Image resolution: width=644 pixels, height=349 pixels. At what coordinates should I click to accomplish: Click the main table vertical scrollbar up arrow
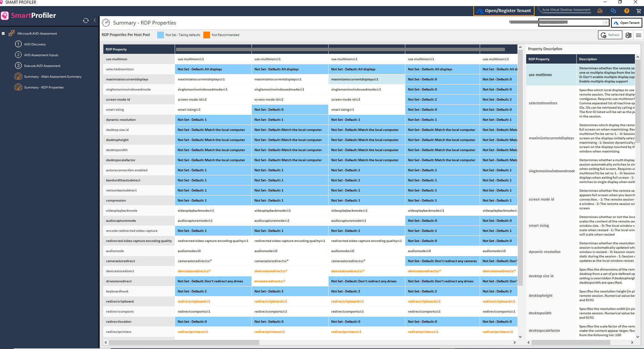tap(520, 47)
